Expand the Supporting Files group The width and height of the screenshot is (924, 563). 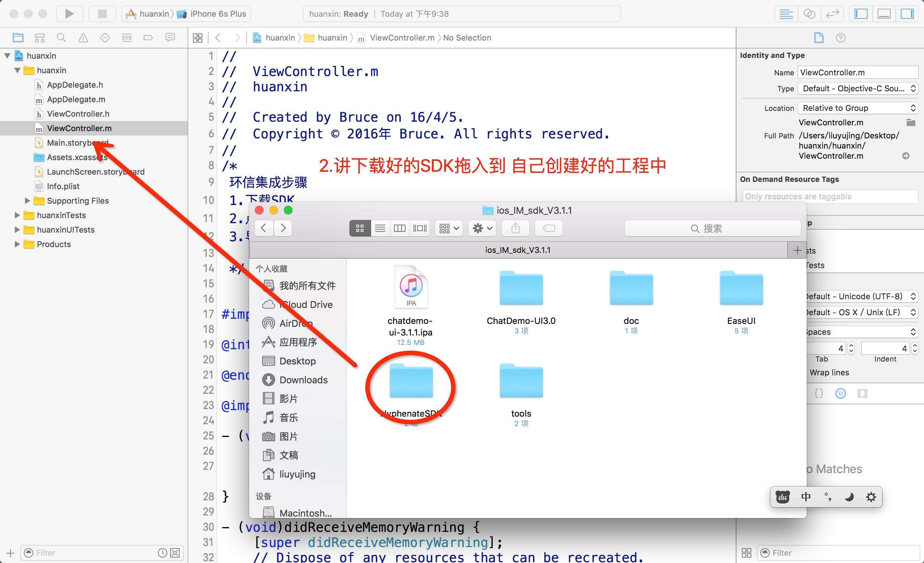27,200
